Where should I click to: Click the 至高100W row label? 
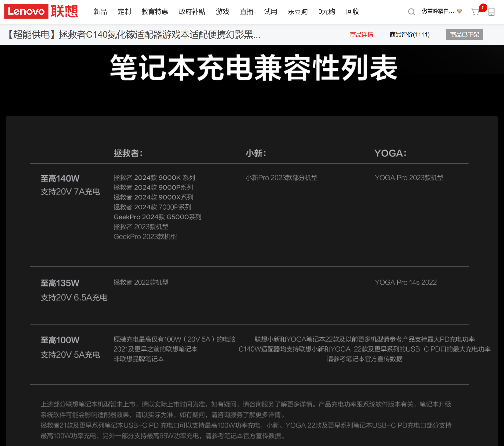tap(60, 340)
